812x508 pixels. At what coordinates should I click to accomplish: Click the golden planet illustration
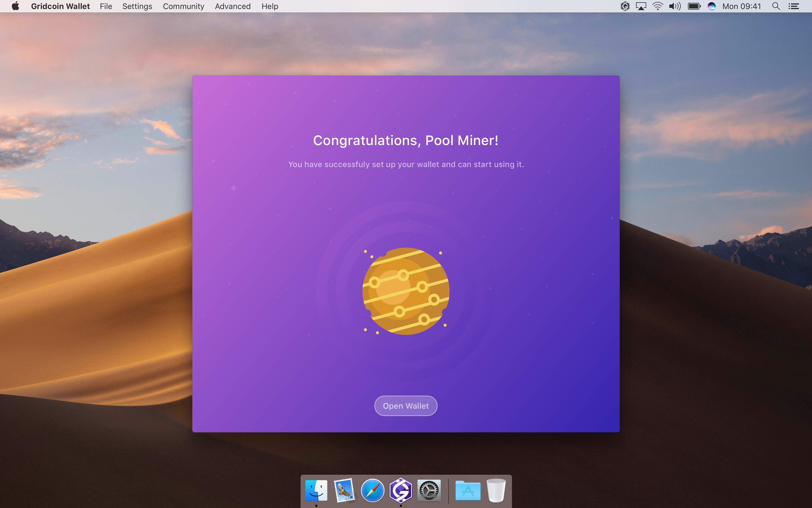coord(406,291)
